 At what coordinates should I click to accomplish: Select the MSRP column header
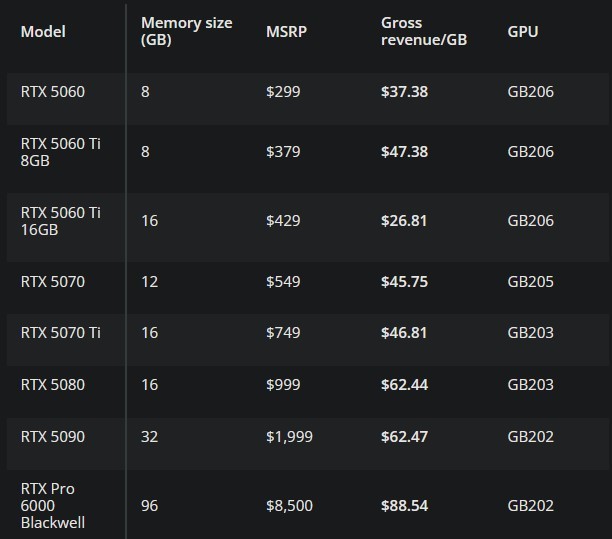point(284,32)
